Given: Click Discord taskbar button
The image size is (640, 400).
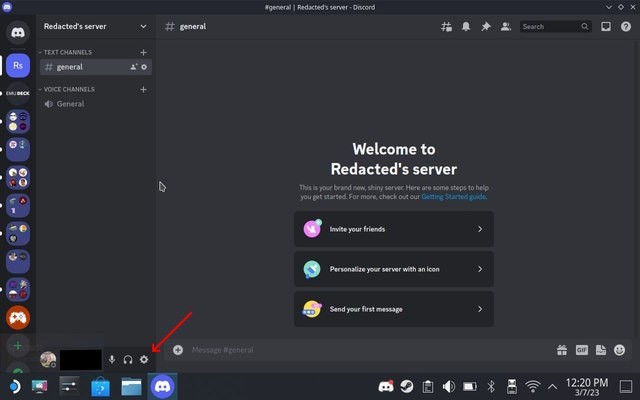Looking at the screenshot, I should coord(162,386).
